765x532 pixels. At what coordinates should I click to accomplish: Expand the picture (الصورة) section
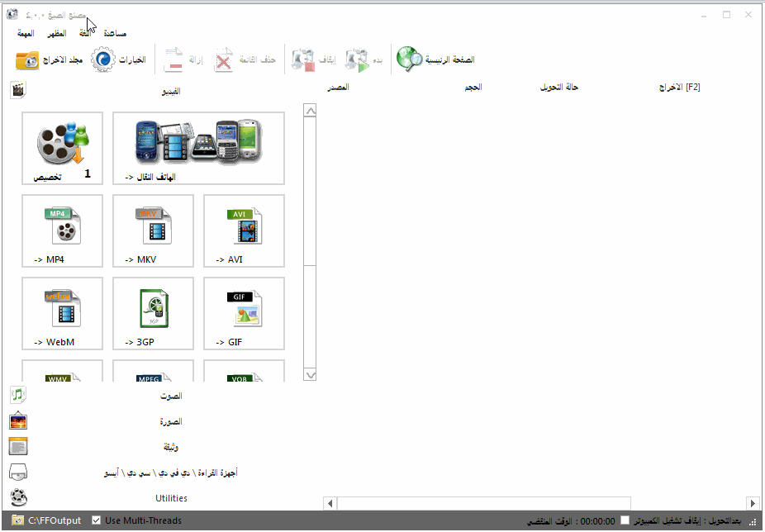(x=171, y=421)
